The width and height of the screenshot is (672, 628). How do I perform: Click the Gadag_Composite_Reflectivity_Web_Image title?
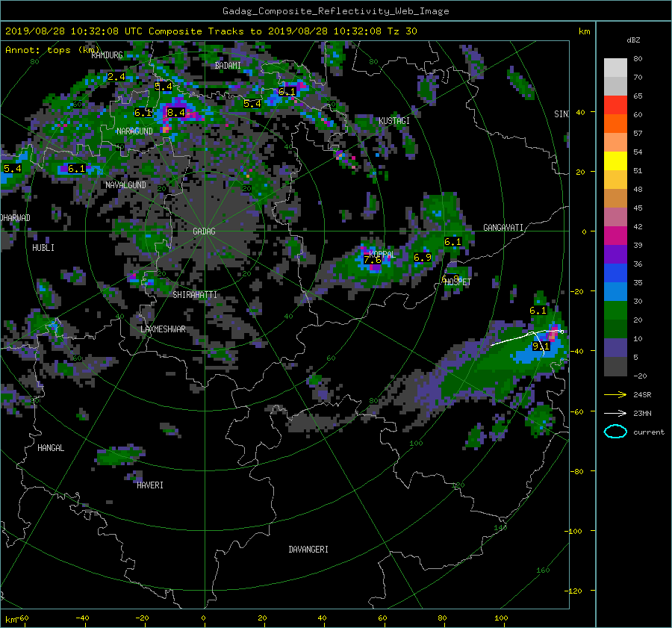coord(335,11)
